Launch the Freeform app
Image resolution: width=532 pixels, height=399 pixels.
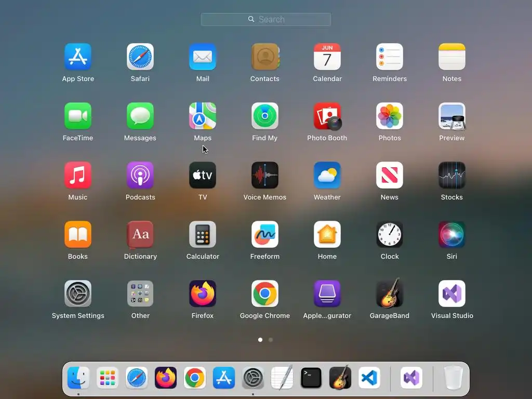click(x=265, y=234)
